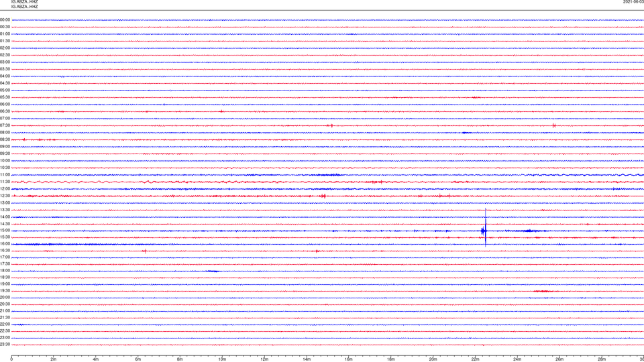Click the 16:00 trace label
Image resolution: width=644 pixels, height=362 pixels.
5,244
